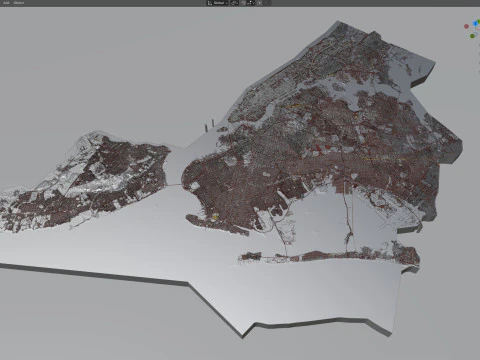Click the blue Z axis on navigation gizmo
480x360 pixels.
(x=476, y=24)
